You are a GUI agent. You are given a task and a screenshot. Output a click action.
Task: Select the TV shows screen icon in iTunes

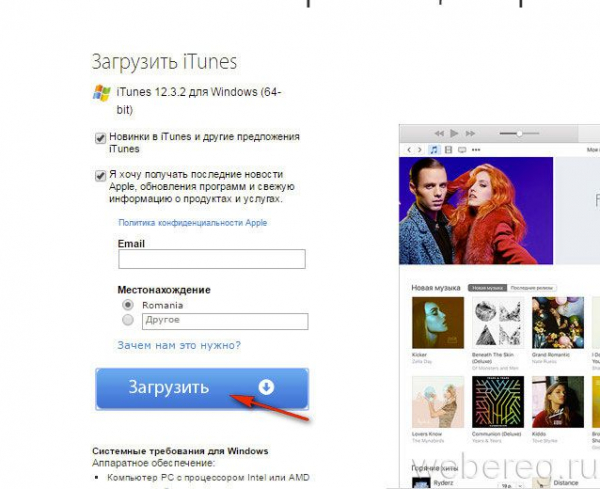coord(462,150)
